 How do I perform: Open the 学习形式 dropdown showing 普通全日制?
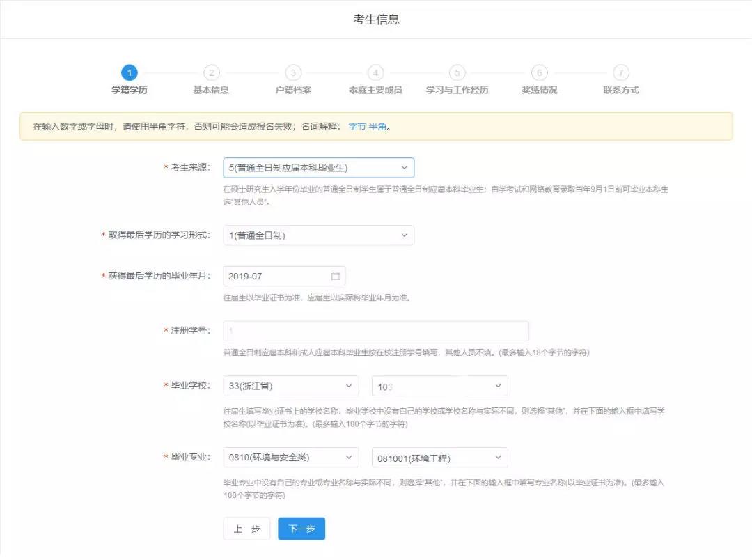pos(318,235)
